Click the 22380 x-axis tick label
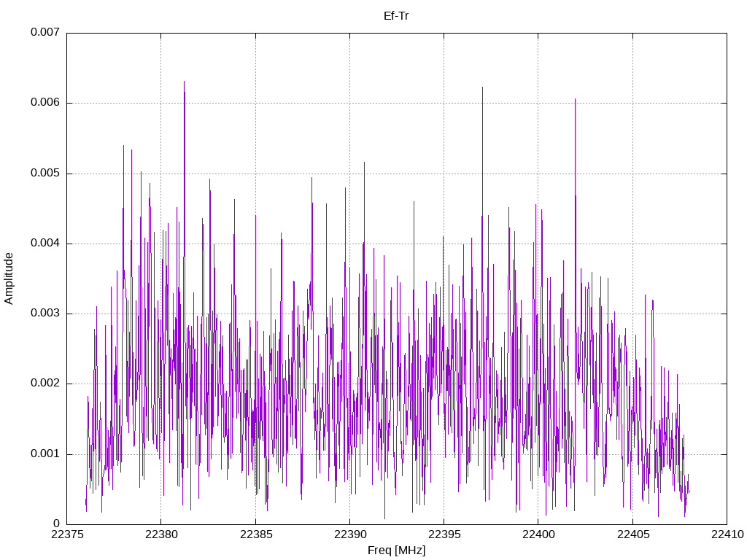This screenshot has height=560, width=747. 161,534
